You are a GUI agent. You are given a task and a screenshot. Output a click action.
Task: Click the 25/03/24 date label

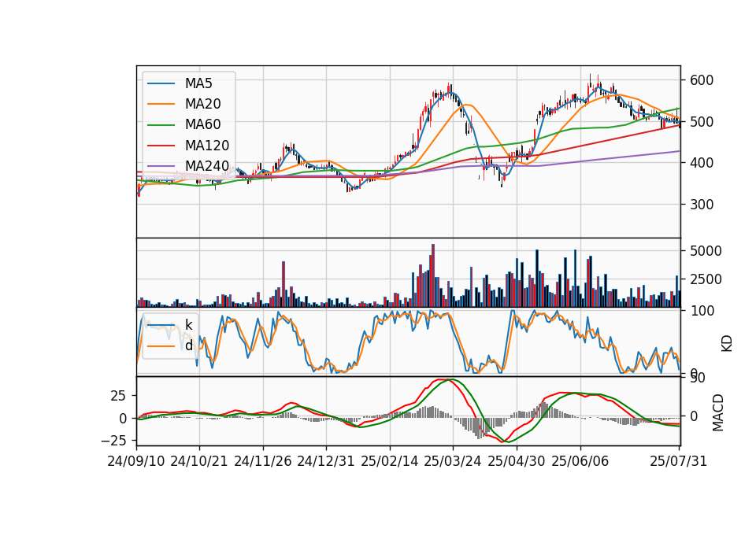[x=453, y=461]
